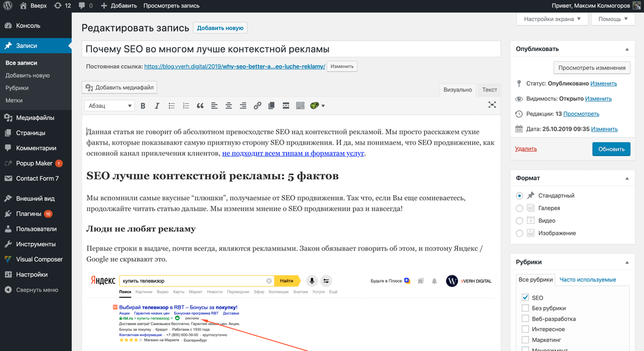The height and width of the screenshot is (351, 644).
Task: Check the Маркетинг category
Action: pos(525,339)
